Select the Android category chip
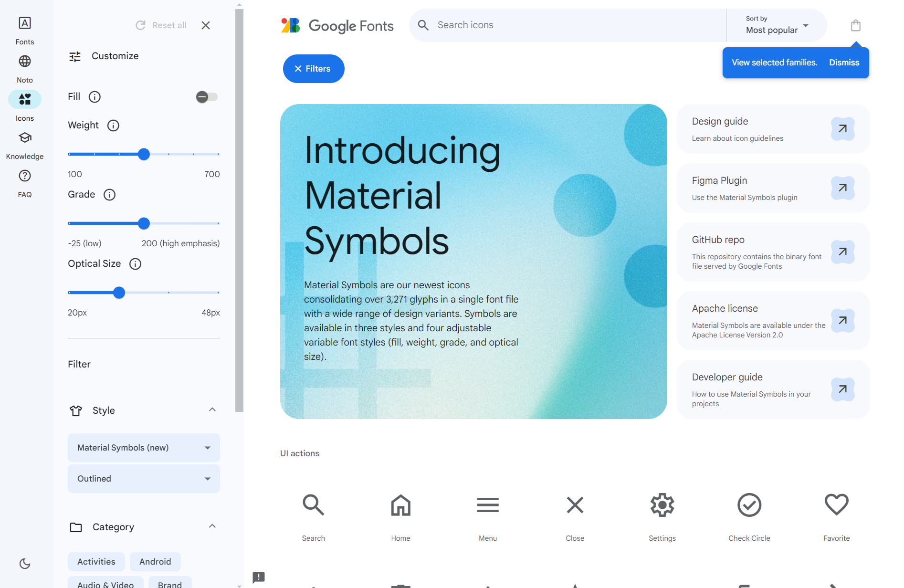Image resolution: width=904 pixels, height=588 pixels. [155, 562]
